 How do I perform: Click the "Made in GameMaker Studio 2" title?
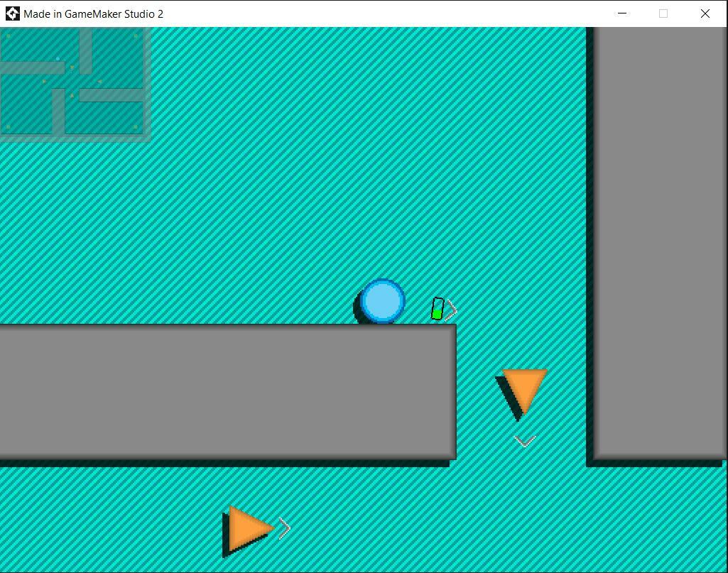[93, 13]
